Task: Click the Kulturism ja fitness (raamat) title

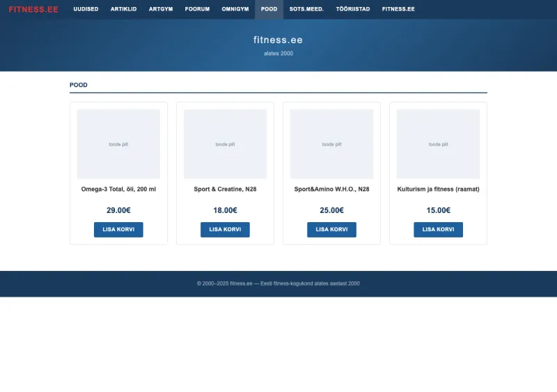Action: point(438,189)
